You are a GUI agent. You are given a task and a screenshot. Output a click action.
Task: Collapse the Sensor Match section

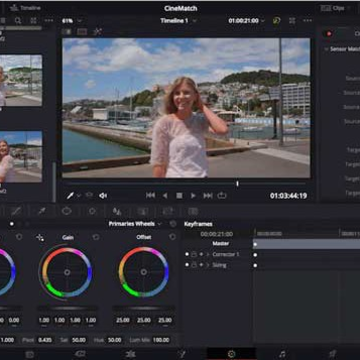326,49
